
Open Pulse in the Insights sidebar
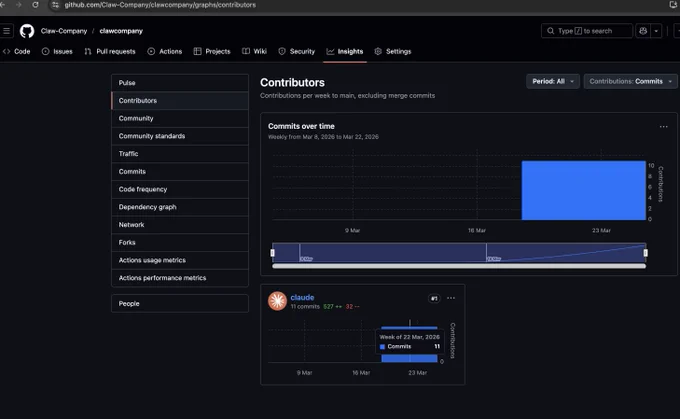tap(180, 82)
